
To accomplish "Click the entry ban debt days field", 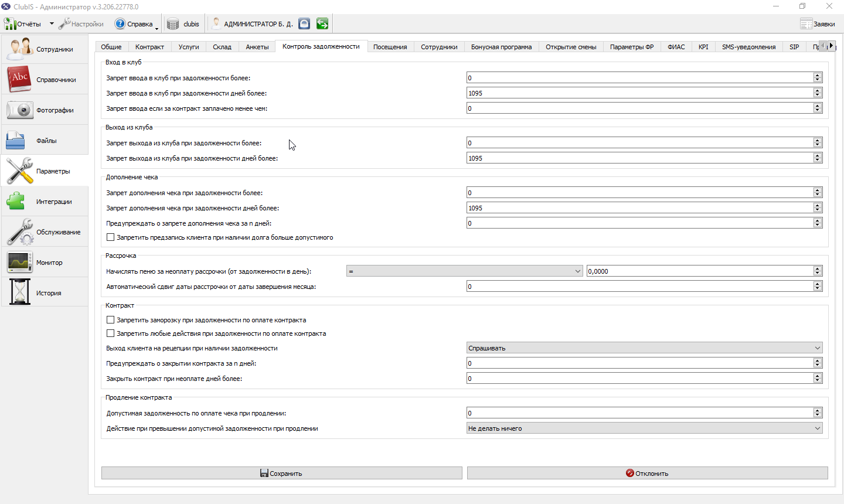I will pyautogui.click(x=645, y=93).
